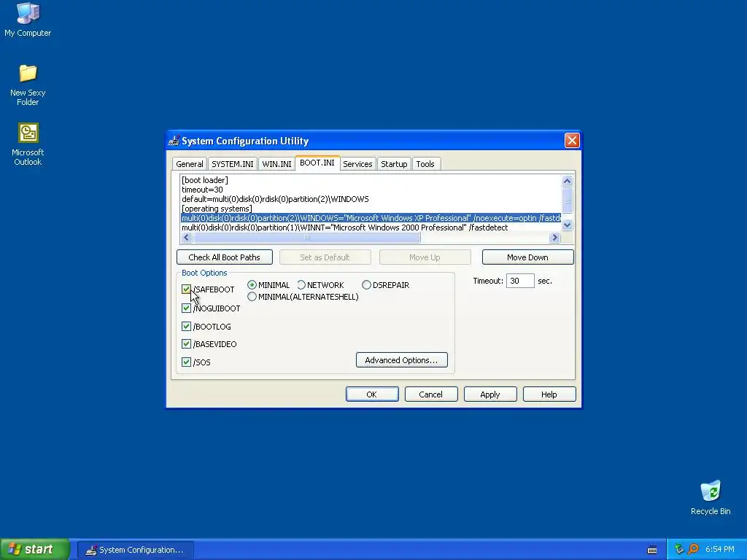The image size is (747, 560).
Task: Toggle the /BOOTLOG checkbox
Action: click(186, 326)
